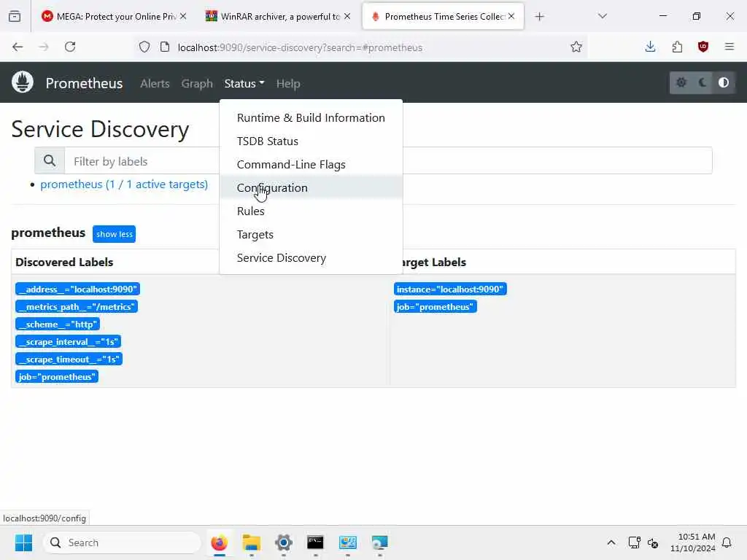
Task: Collapse the Status dropdown menu
Action: 244,84
